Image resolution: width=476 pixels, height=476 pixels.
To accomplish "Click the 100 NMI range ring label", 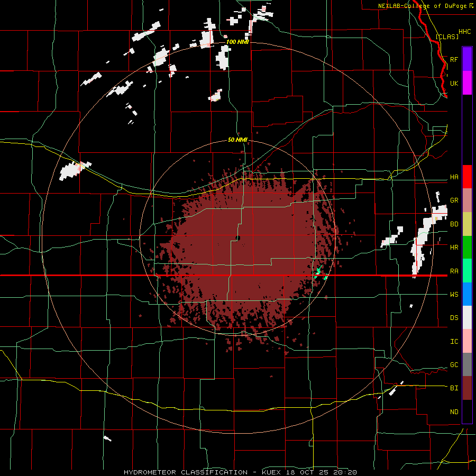I will click(237, 42).
